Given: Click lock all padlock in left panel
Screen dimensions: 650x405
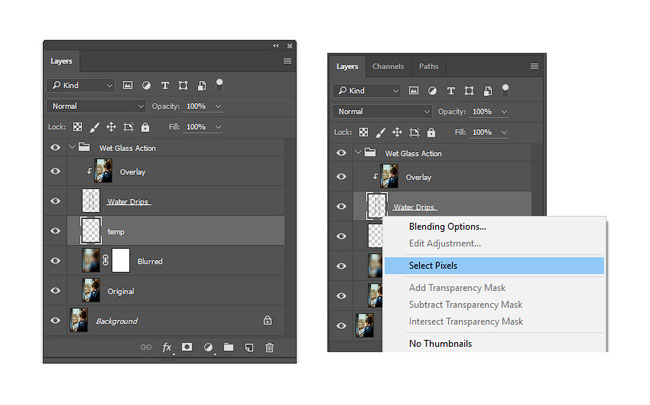Looking at the screenshot, I should point(145,127).
